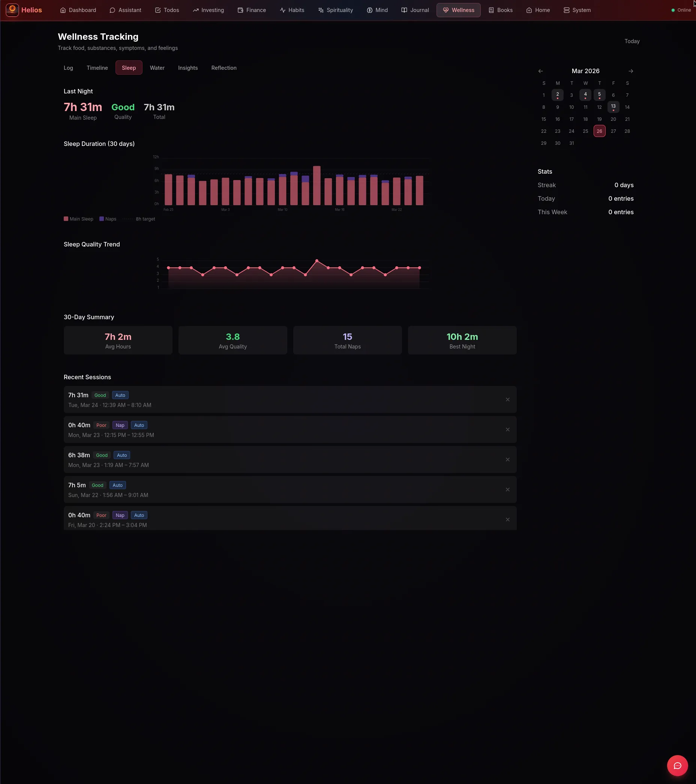The width and height of the screenshot is (696, 784).
Task: Select the Wellness nav item
Action: [x=459, y=10]
